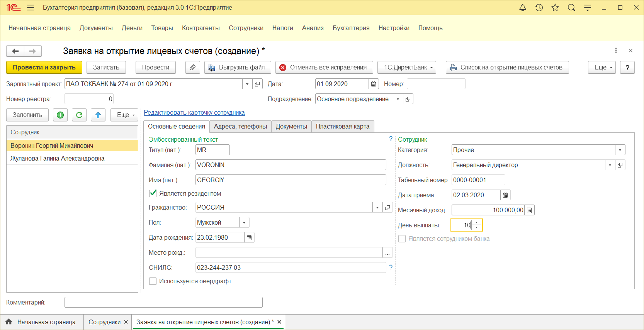Open history clock icon
This screenshot has height=330, width=644.
[x=539, y=8]
